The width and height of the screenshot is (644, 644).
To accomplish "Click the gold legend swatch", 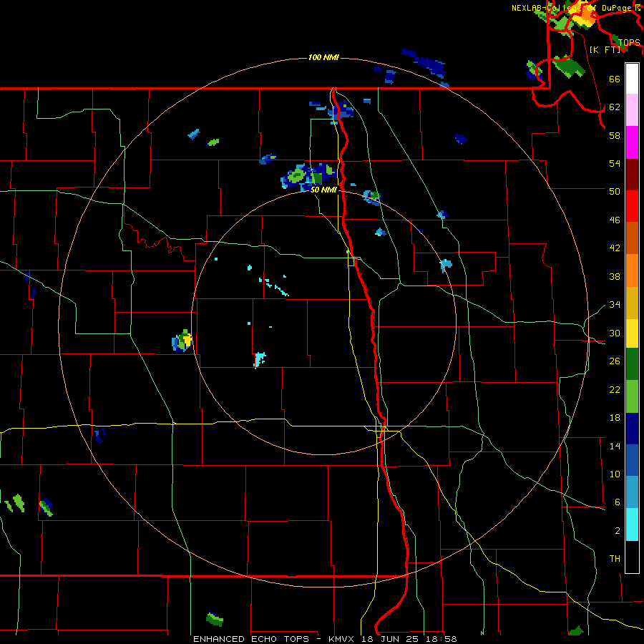I will click(x=632, y=303).
